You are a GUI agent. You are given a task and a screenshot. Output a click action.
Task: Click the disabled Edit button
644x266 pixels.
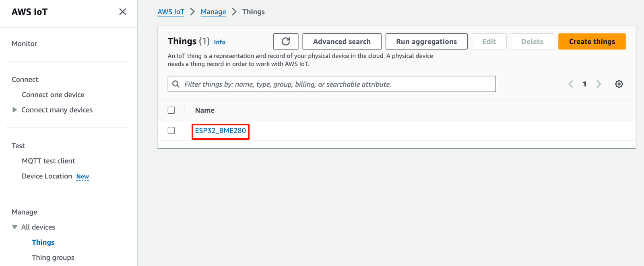[x=489, y=41]
